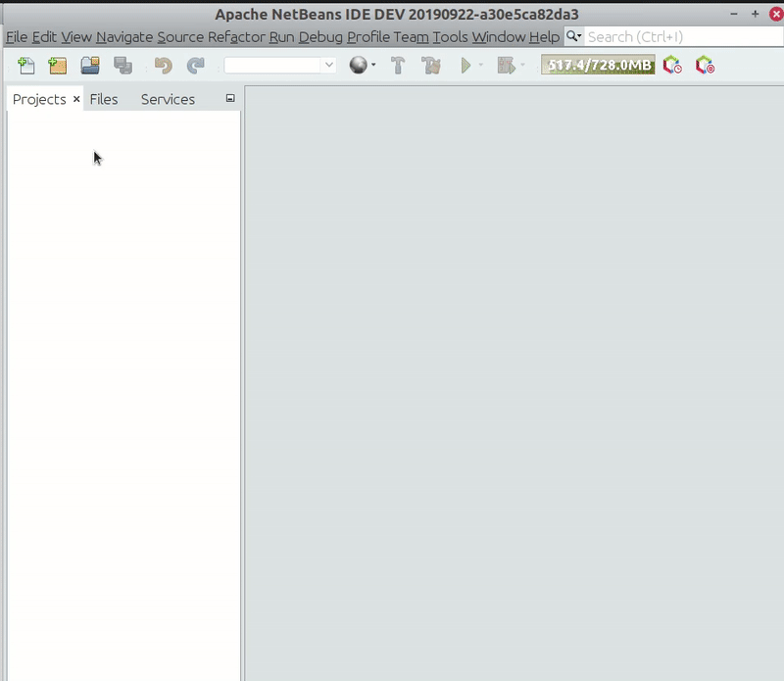Click the New Project toolbar icon
Viewport: 784px width, 681px height.
(x=58, y=66)
